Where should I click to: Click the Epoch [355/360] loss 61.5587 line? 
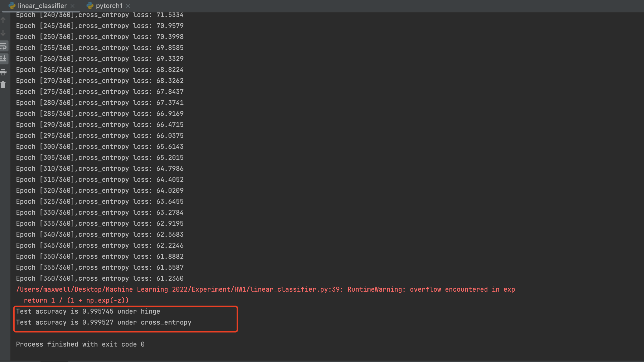[100, 267]
